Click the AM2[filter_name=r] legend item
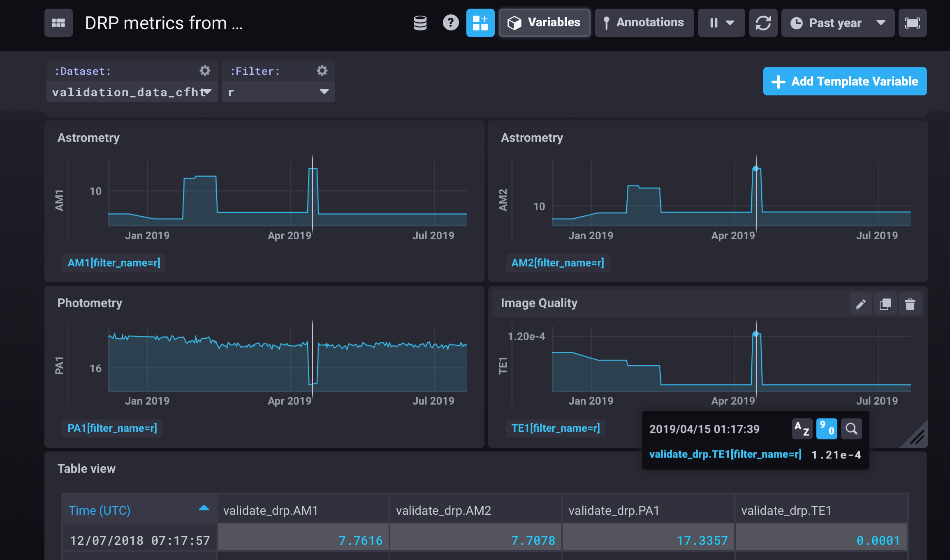 tap(558, 263)
